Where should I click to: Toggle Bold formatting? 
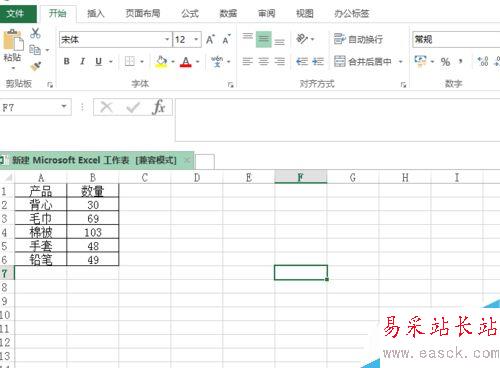pos(67,61)
